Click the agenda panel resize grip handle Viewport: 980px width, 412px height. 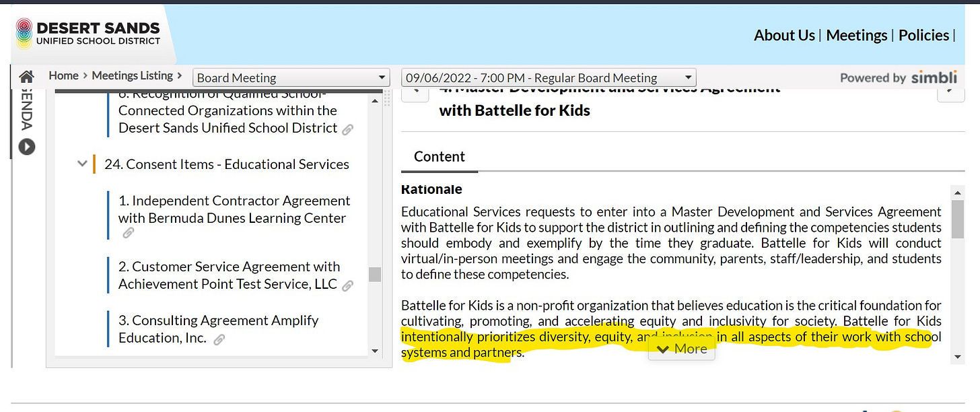point(387,100)
